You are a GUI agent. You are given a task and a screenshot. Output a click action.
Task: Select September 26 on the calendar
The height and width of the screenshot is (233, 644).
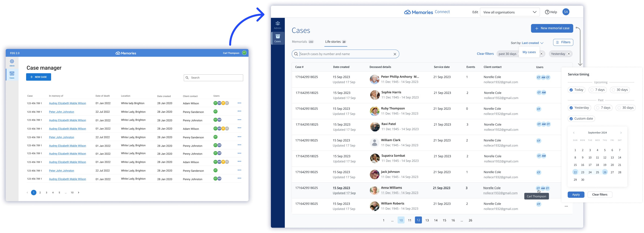point(605,172)
